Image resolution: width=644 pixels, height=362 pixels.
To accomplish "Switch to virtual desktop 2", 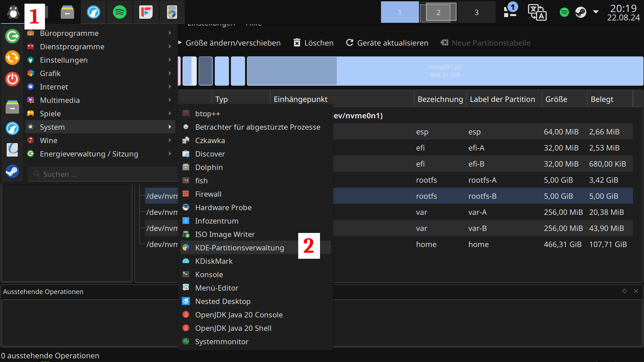I will (x=438, y=12).
